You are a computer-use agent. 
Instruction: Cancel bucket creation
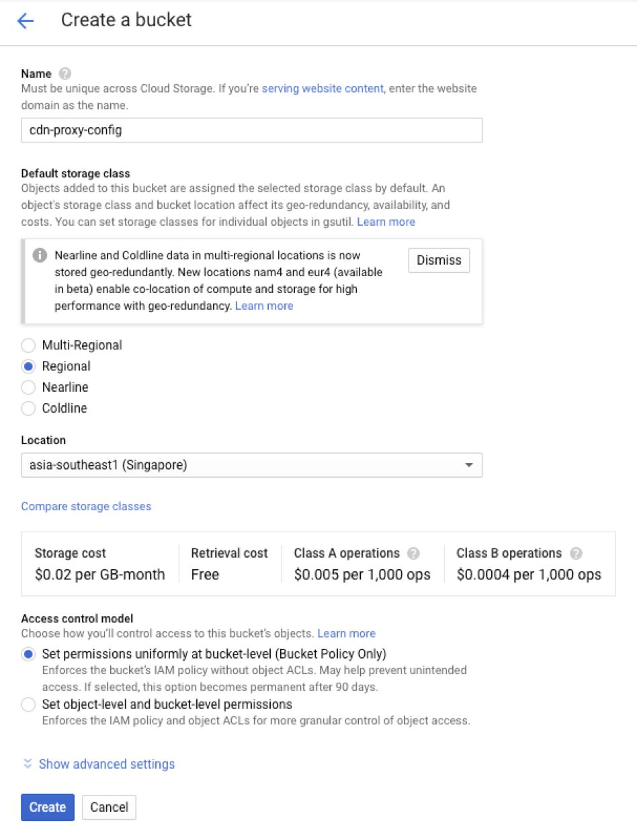tap(109, 807)
